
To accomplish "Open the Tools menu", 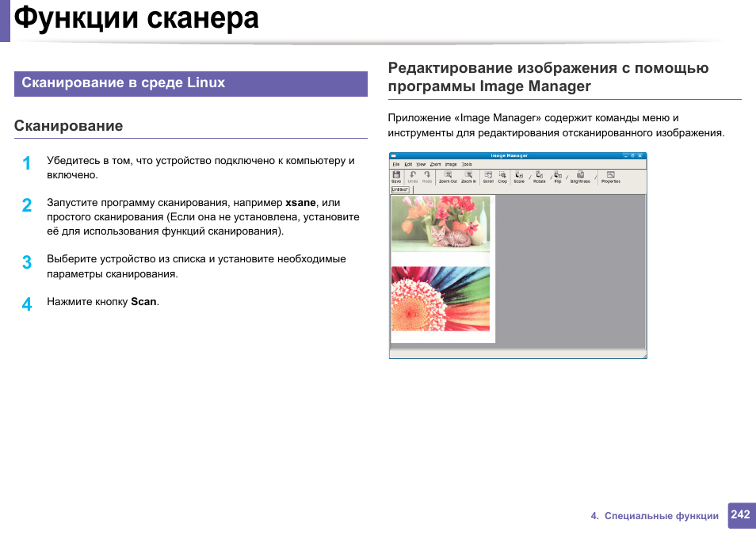I will [466, 164].
